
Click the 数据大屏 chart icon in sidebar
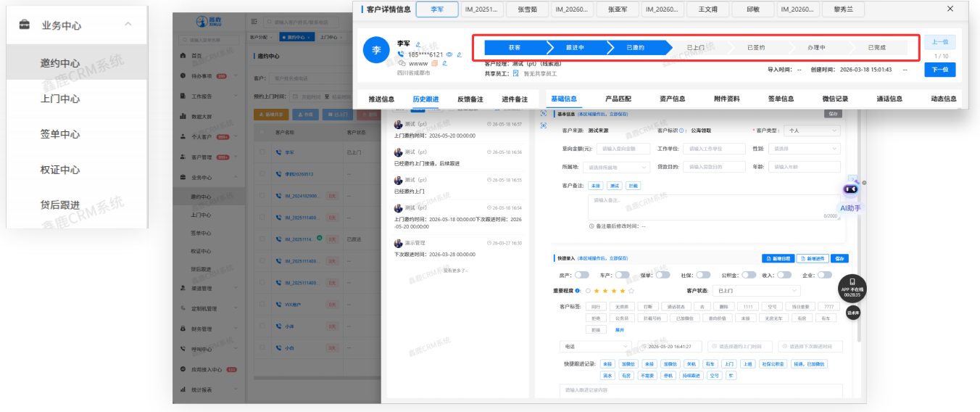coord(183,116)
